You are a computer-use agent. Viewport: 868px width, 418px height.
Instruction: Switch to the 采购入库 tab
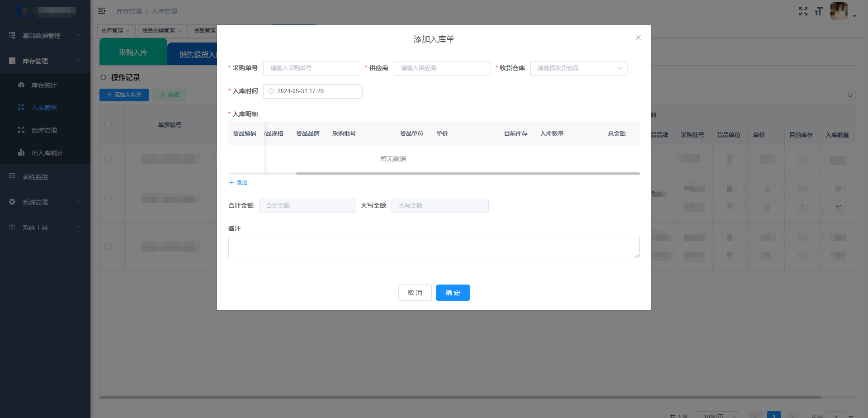[x=133, y=52]
